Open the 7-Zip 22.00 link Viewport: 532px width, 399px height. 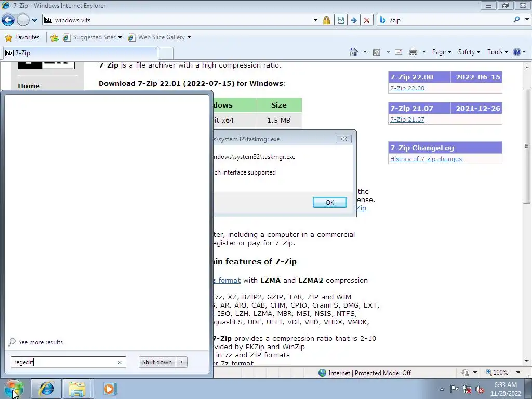pos(407,88)
